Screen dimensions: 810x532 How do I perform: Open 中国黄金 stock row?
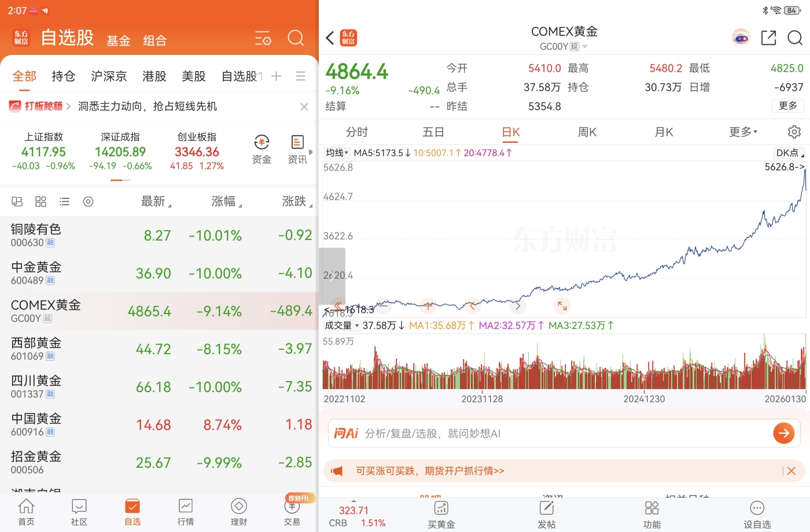[159, 424]
